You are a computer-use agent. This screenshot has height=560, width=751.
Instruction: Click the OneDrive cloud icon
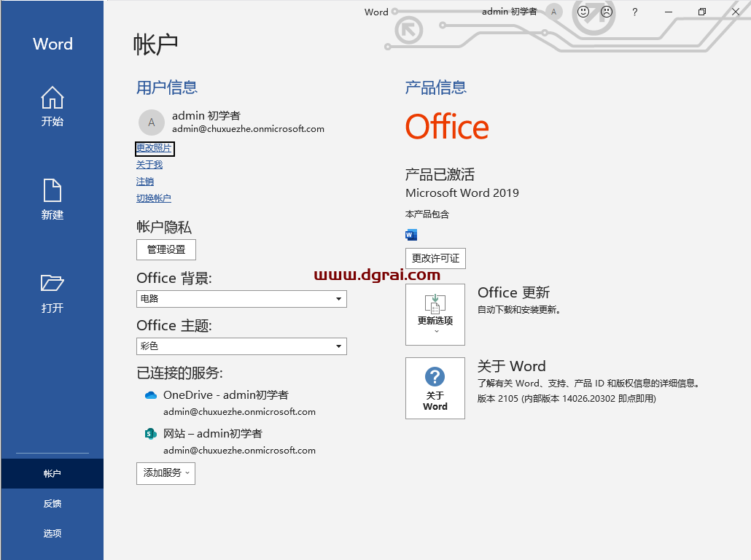coord(150,395)
